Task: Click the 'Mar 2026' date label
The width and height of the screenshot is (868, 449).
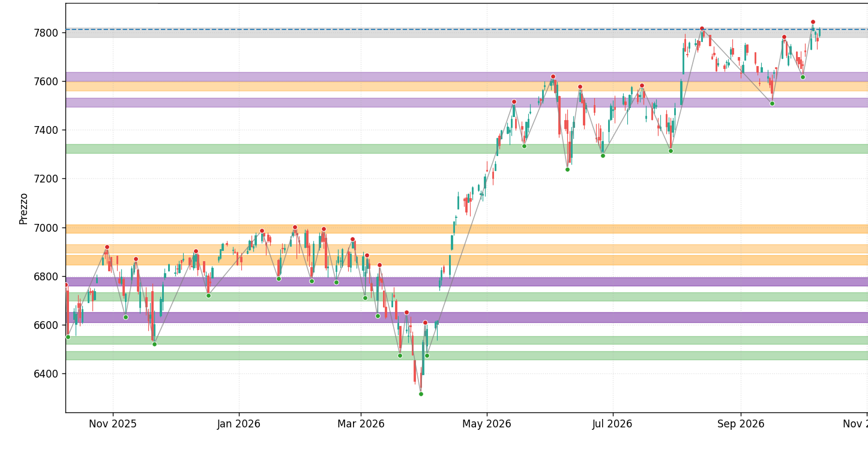Action: pyautogui.click(x=361, y=424)
